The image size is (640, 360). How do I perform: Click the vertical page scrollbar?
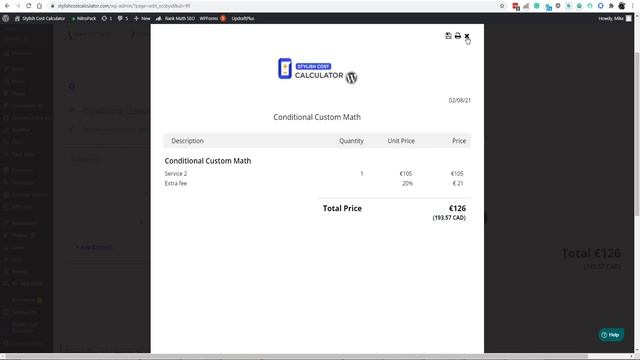tap(637, 135)
